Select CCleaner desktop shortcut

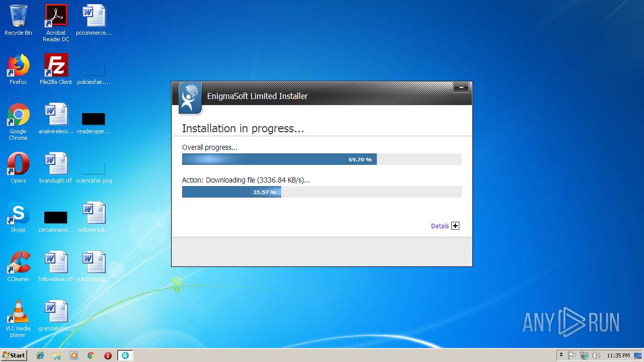point(18,266)
